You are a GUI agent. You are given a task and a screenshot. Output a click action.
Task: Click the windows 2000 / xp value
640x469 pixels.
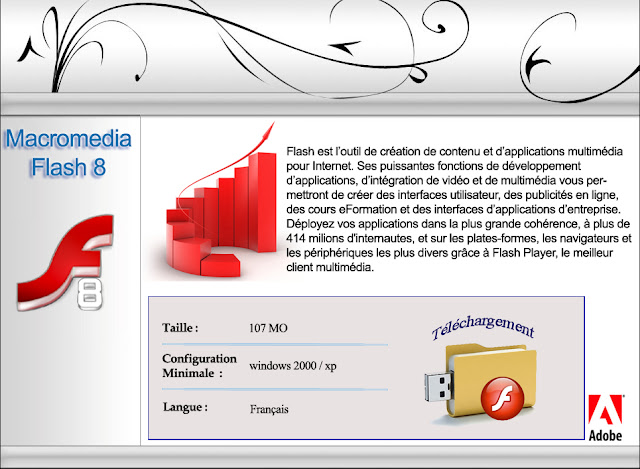(293, 366)
